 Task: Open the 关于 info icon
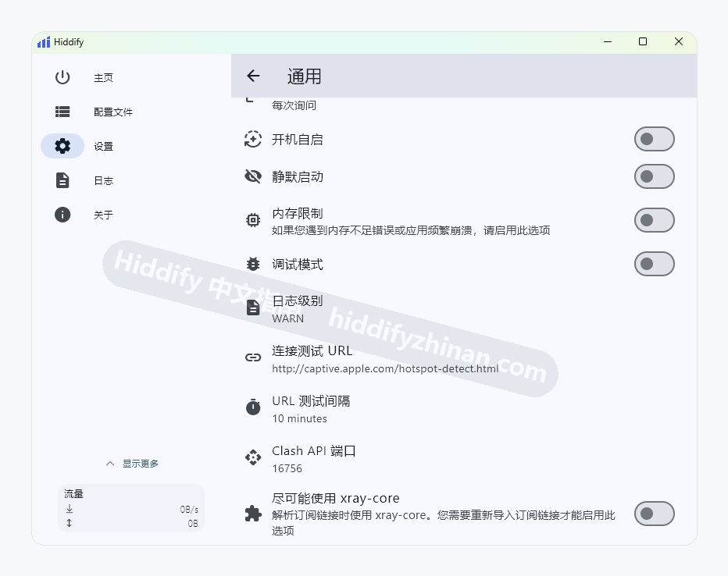pyautogui.click(x=62, y=215)
